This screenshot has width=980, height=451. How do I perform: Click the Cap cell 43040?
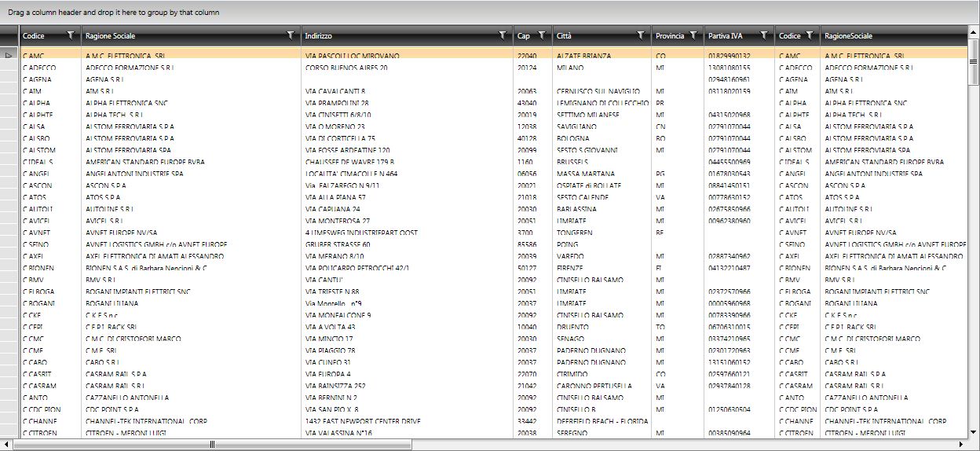point(533,103)
